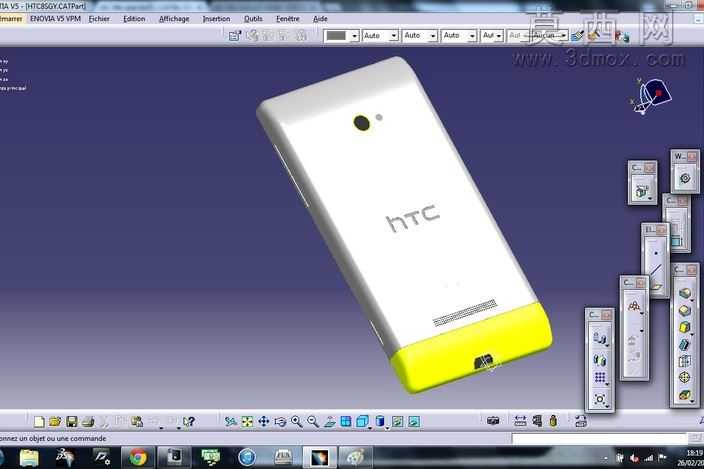Open the Affichage menu
The width and height of the screenshot is (704, 469).
[174, 19]
